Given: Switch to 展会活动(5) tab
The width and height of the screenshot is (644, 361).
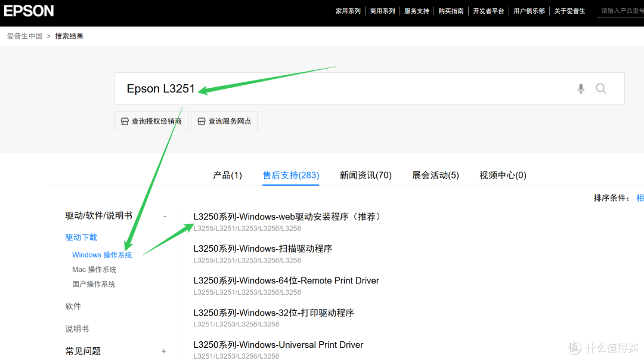Looking at the screenshot, I should pos(435,175).
